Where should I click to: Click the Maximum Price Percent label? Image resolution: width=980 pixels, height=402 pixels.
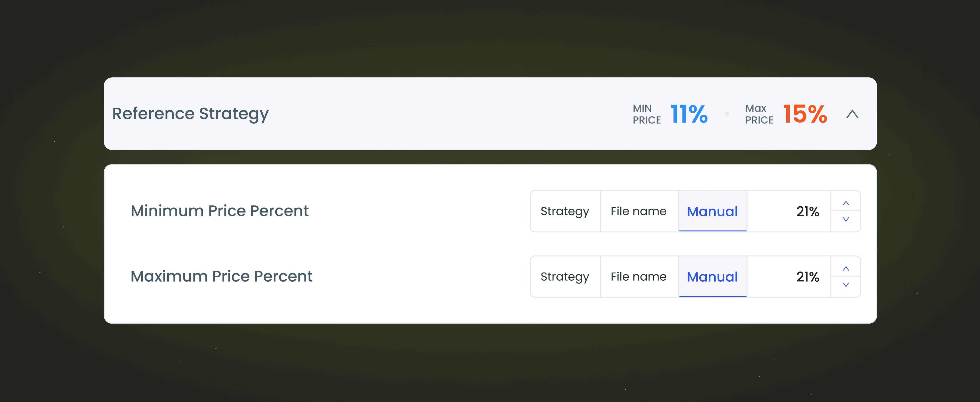(x=222, y=276)
